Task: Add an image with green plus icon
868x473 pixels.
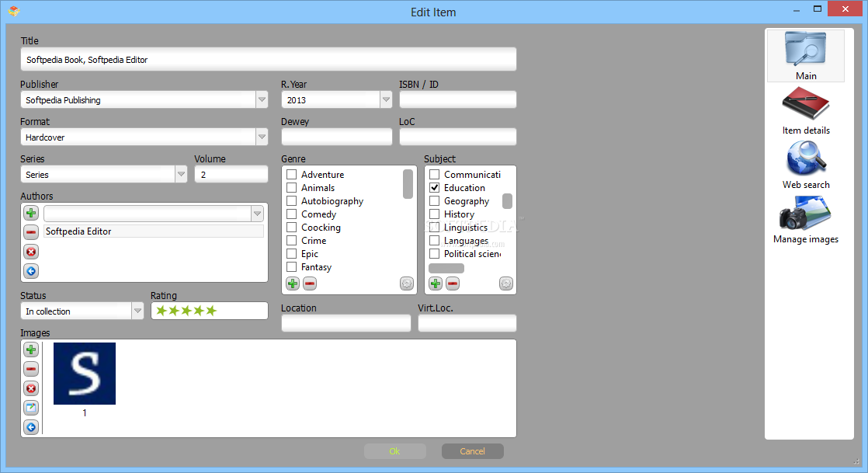Action: point(31,350)
